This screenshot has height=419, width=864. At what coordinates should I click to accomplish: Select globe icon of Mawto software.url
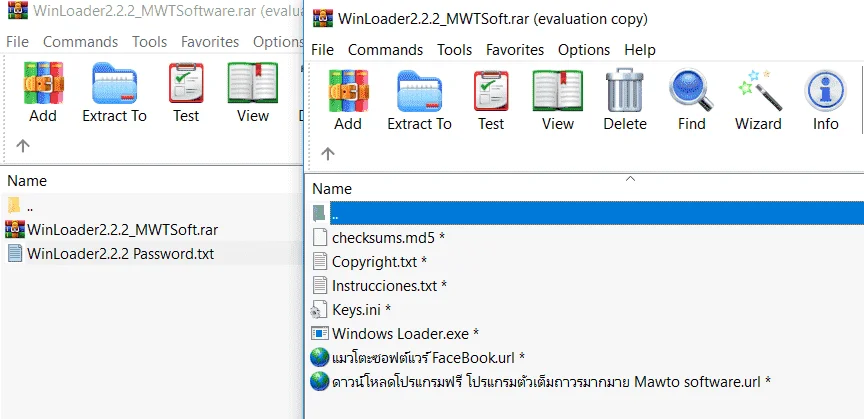320,382
